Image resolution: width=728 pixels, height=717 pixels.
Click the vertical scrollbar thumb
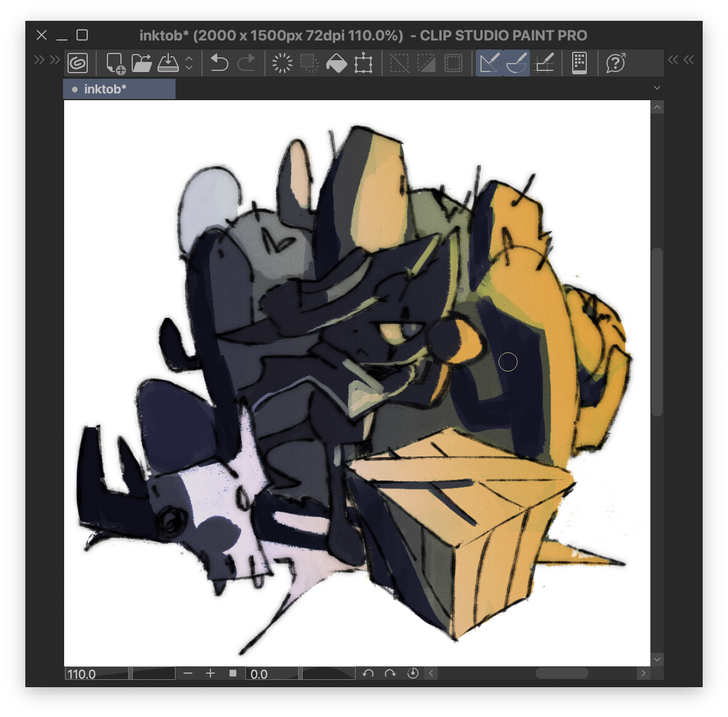[x=657, y=332]
